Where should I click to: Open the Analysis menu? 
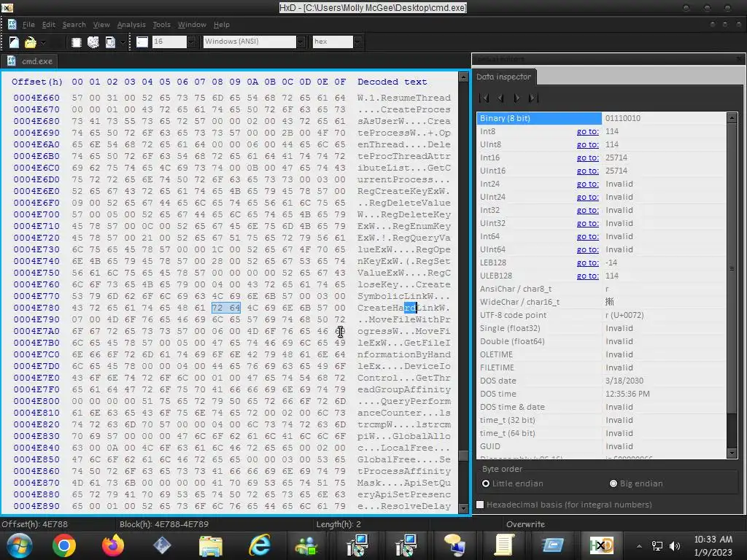click(x=131, y=24)
